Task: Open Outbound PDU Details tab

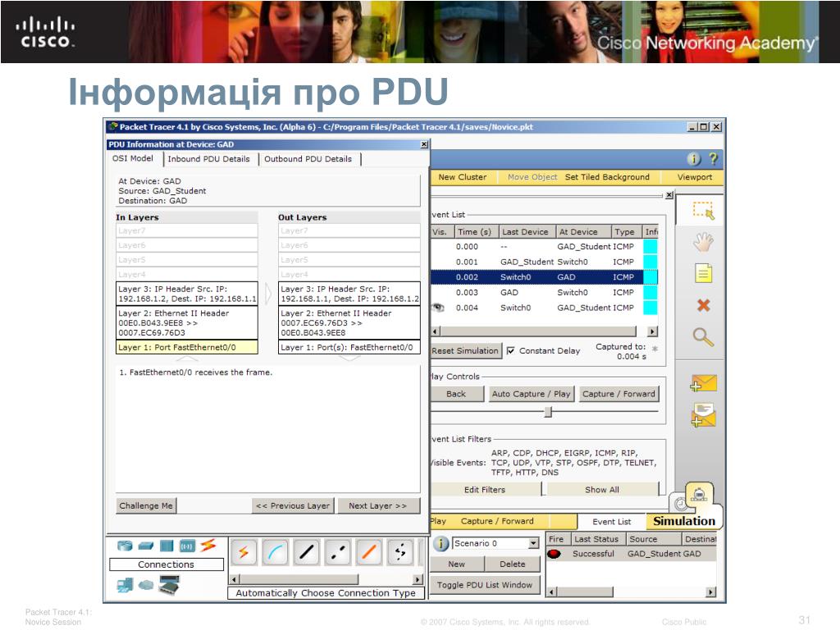Action: pos(308,159)
